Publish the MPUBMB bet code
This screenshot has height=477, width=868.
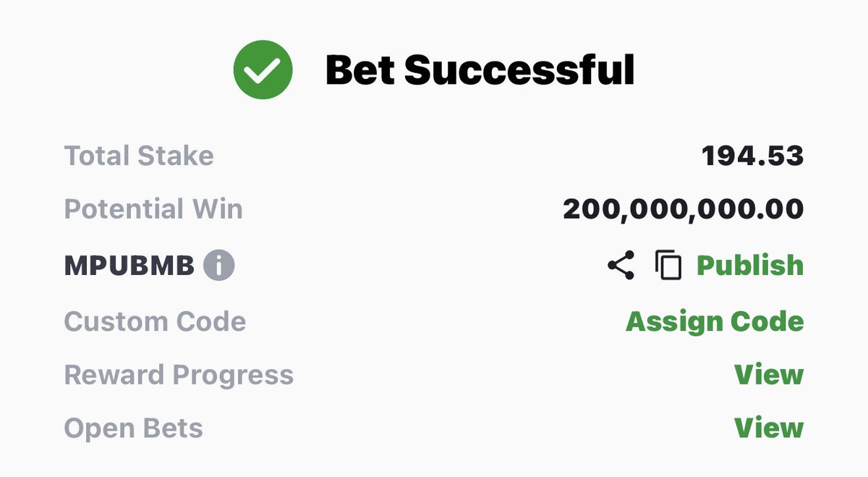click(749, 266)
